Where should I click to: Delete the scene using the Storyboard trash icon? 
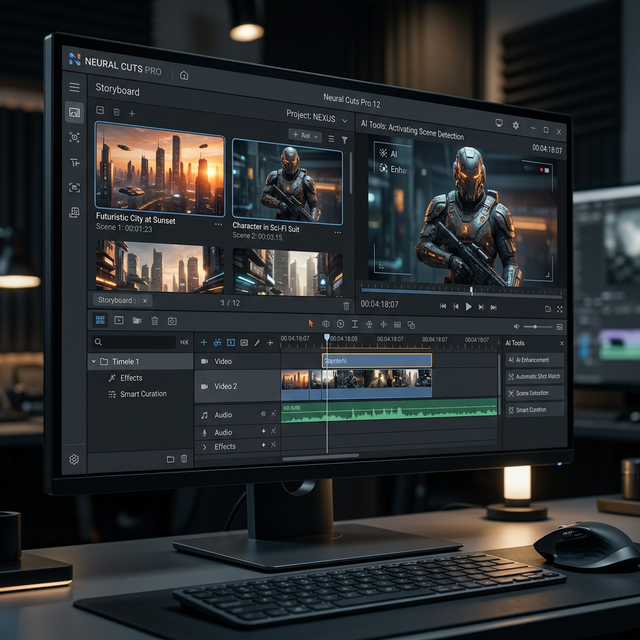point(116,113)
